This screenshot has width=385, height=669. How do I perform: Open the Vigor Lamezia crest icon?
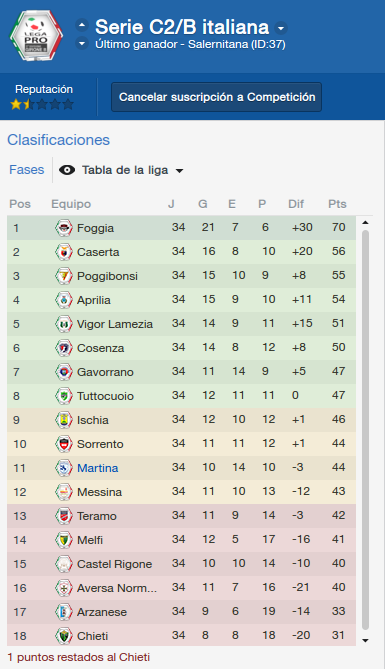[x=64, y=324]
